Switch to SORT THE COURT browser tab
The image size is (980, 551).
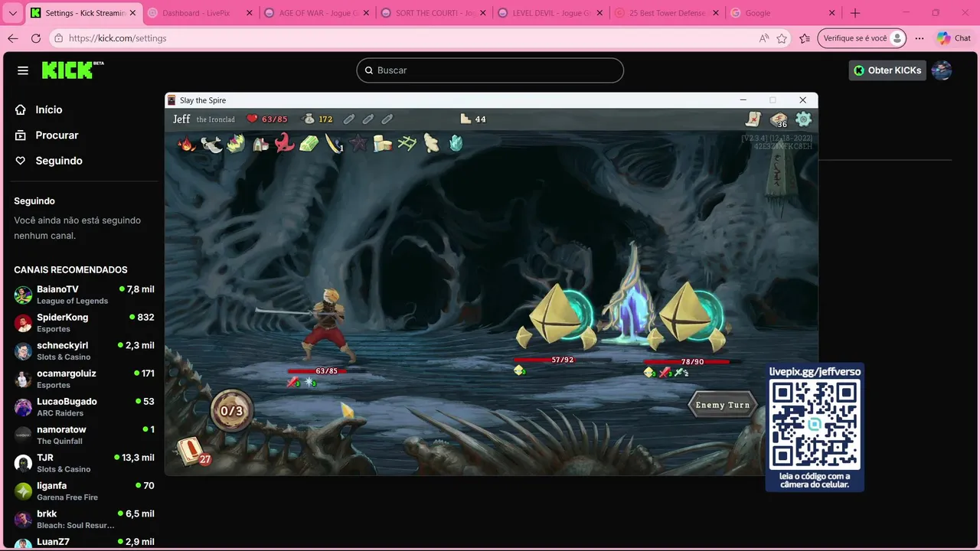433,13
